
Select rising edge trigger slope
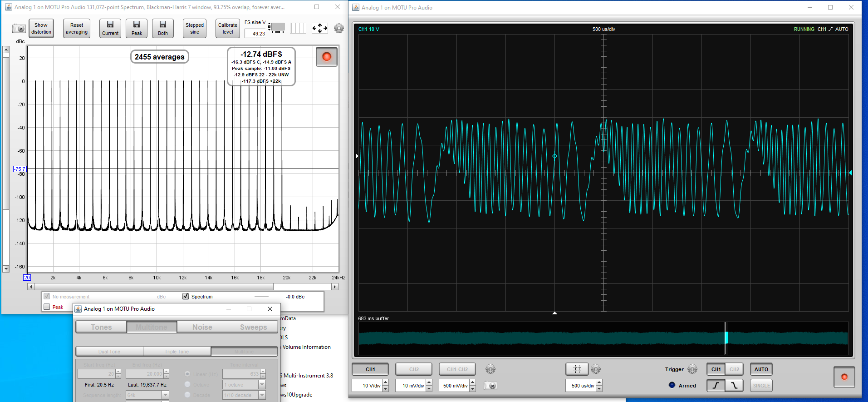[x=716, y=386]
